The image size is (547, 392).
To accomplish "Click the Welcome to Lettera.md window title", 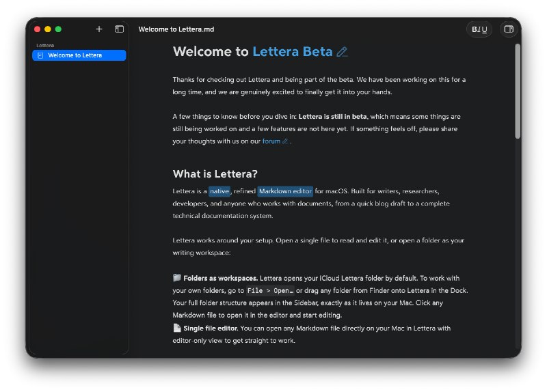I will click(176, 29).
